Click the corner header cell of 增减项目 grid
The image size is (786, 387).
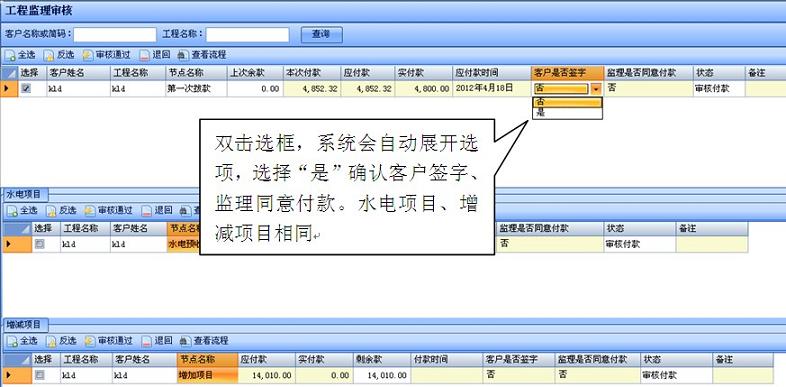[16, 359]
